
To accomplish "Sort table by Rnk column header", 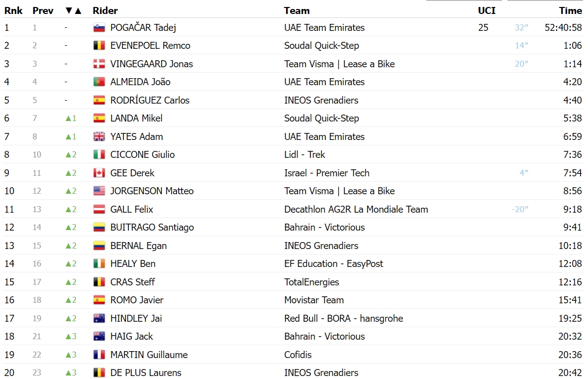I will 13,10.
